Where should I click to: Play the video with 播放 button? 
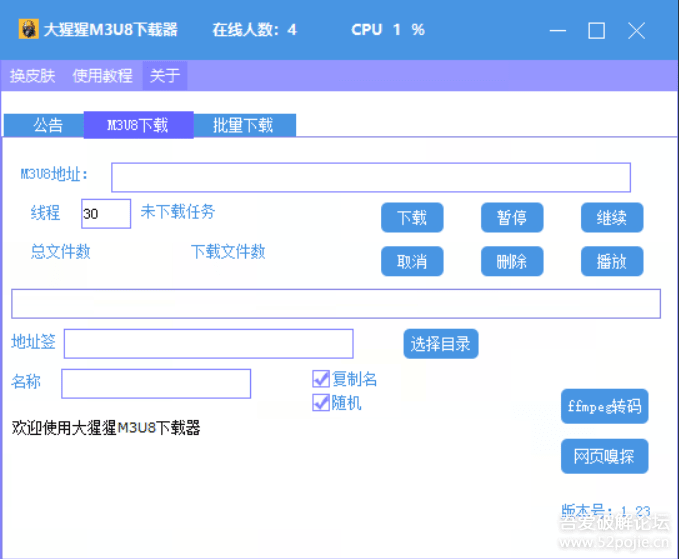[x=612, y=262]
